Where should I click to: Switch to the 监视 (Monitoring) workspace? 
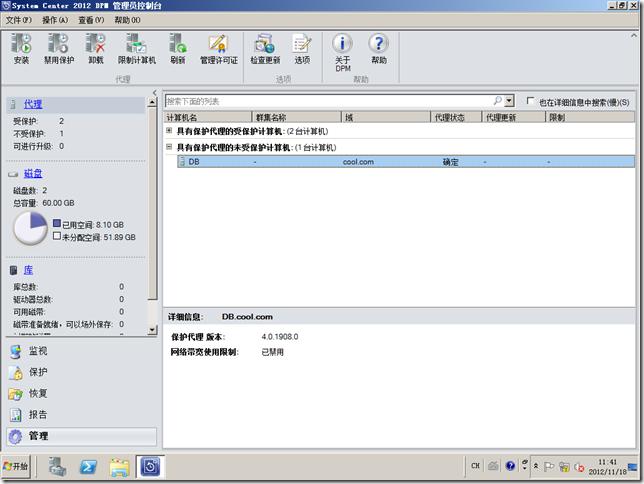(37, 352)
